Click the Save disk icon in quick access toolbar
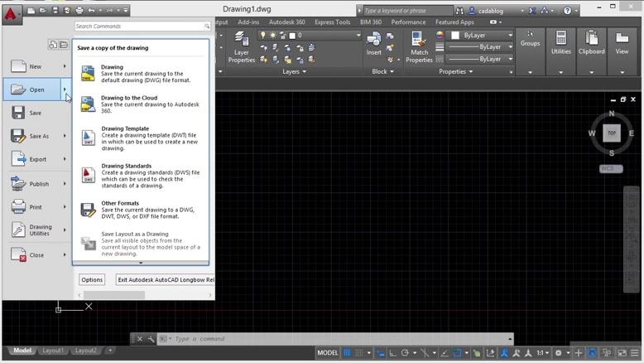Image resolution: width=644 pixels, height=363 pixels. click(x=55, y=10)
